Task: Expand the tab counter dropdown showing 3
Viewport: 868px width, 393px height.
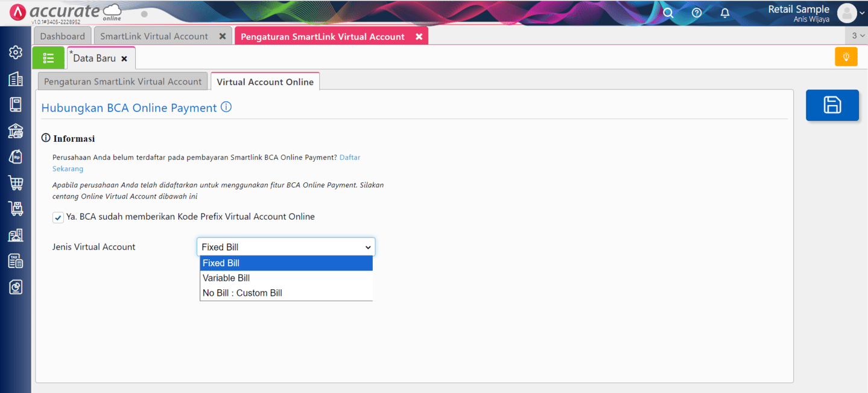Action: click(858, 36)
